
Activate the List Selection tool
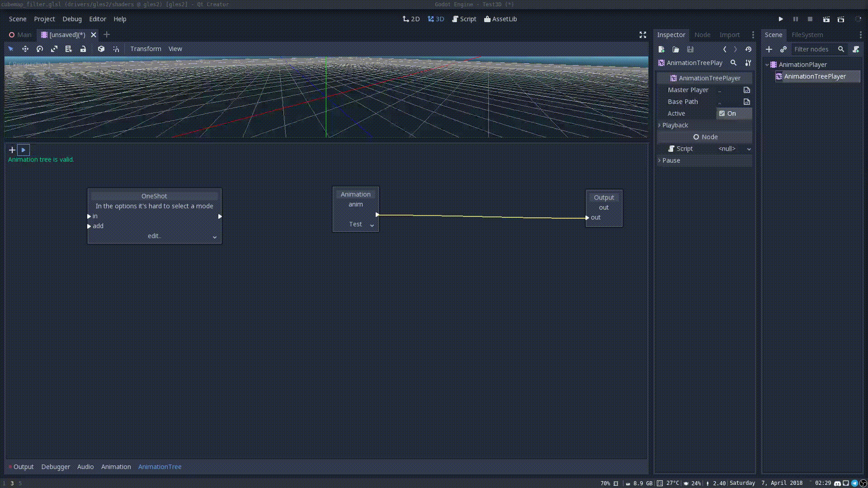[68, 49]
